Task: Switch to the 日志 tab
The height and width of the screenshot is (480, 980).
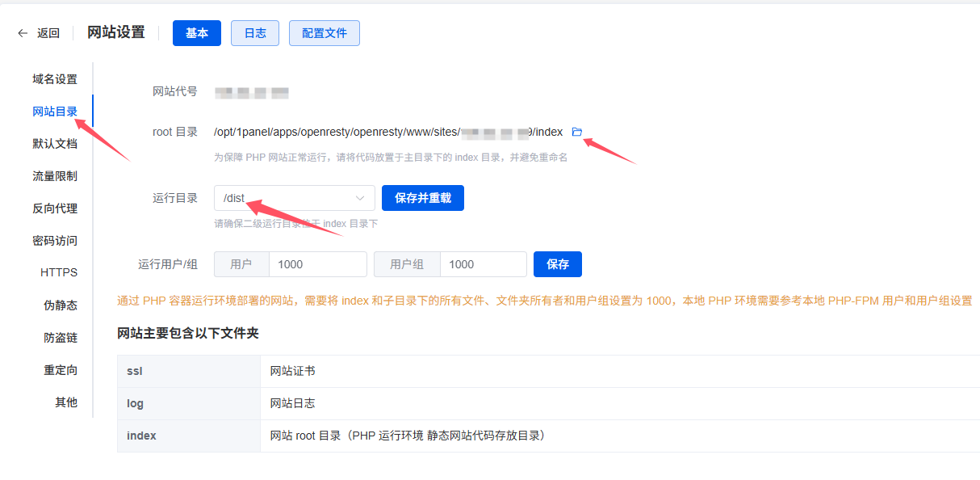Action: [255, 33]
